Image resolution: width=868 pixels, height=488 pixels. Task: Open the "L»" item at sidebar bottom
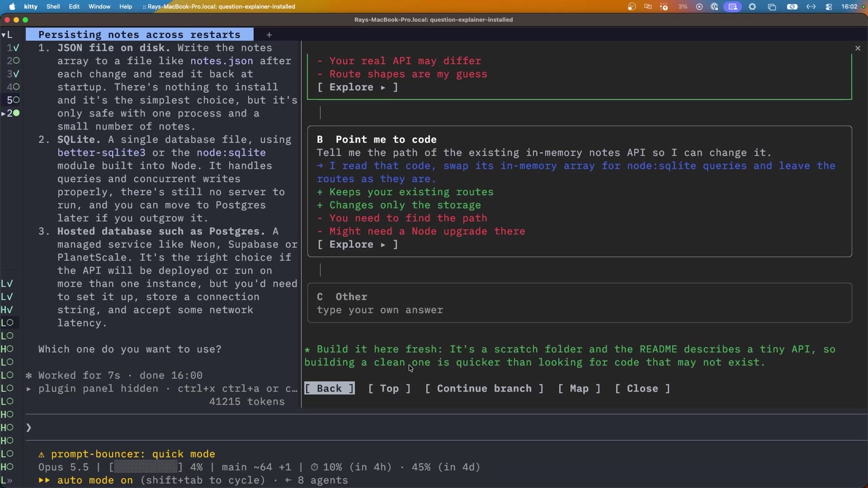(x=7, y=480)
